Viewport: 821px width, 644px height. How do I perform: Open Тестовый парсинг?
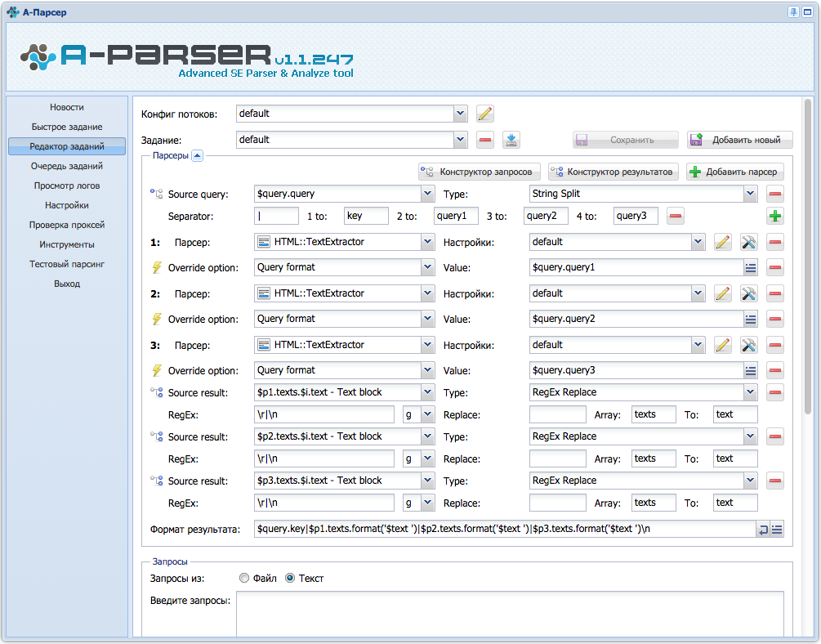coord(67,264)
